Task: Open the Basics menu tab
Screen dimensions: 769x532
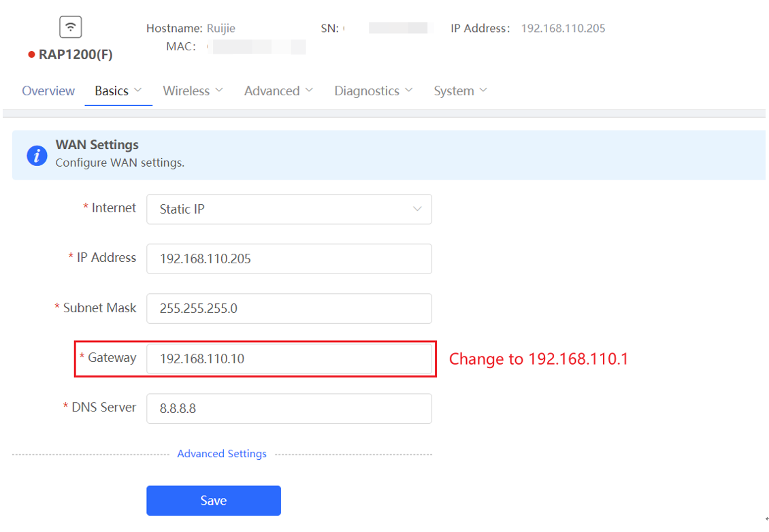Action: point(118,90)
